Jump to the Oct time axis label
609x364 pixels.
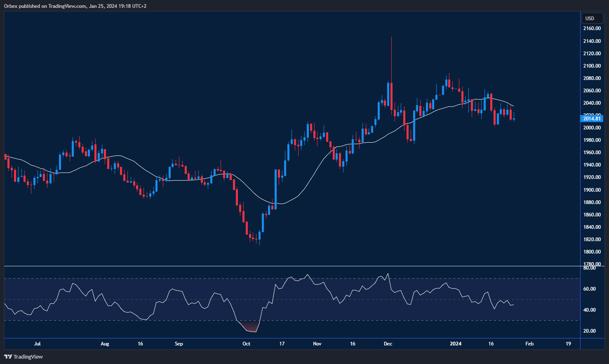pyautogui.click(x=246, y=344)
